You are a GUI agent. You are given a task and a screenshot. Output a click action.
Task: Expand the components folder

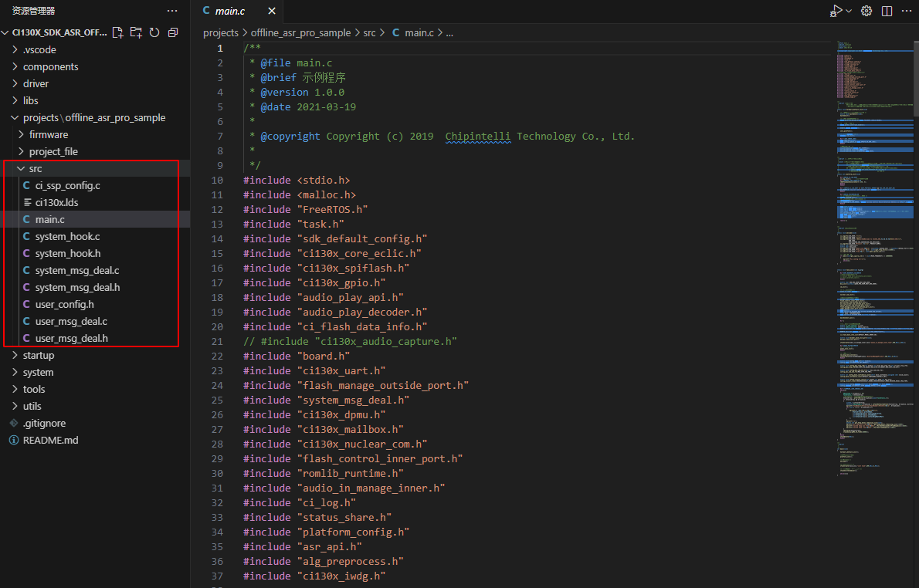point(50,66)
